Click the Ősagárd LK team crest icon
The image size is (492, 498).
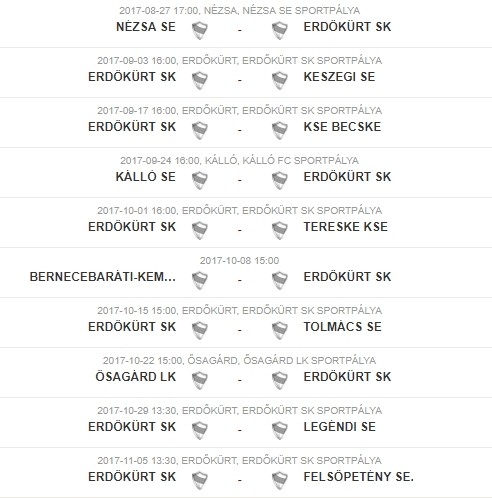click(200, 380)
